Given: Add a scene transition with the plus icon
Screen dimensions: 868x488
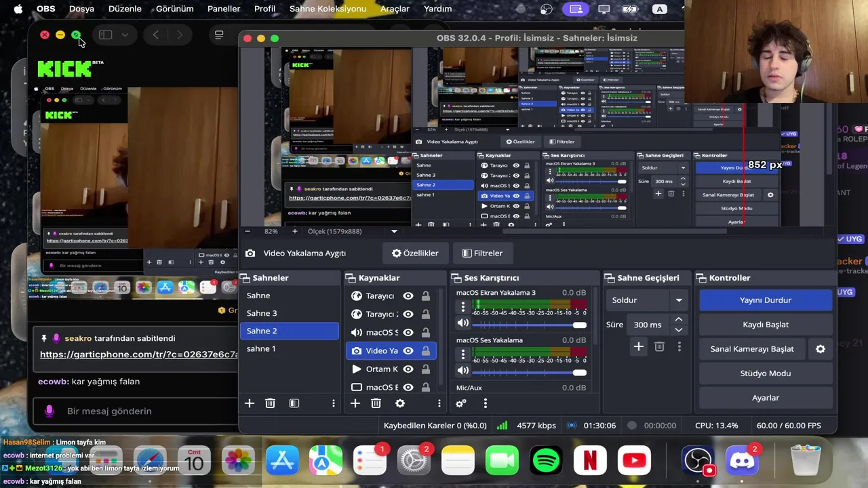Looking at the screenshot, I should pos(639,346).
